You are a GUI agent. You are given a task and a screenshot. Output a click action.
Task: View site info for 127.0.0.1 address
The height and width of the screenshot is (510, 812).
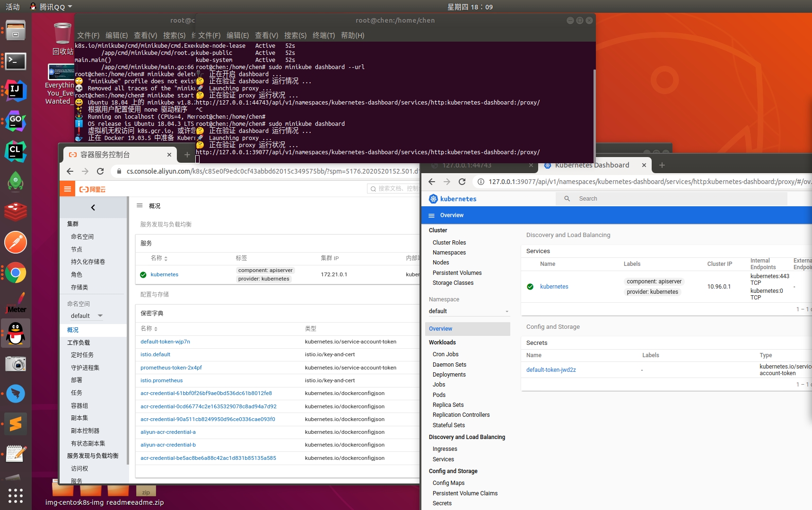tap(480, 182)
